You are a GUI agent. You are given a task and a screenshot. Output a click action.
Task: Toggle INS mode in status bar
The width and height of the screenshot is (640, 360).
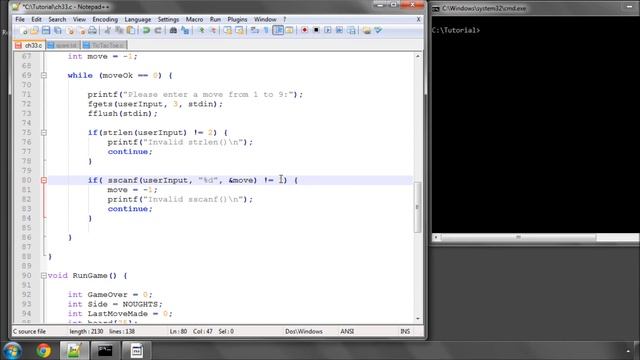(405, 331)
